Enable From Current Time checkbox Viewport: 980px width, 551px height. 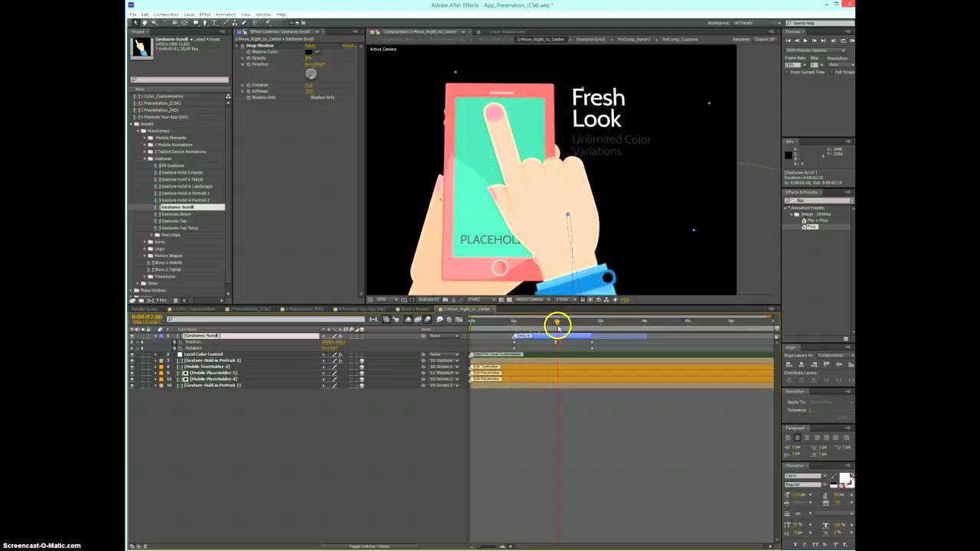[786, 72]
